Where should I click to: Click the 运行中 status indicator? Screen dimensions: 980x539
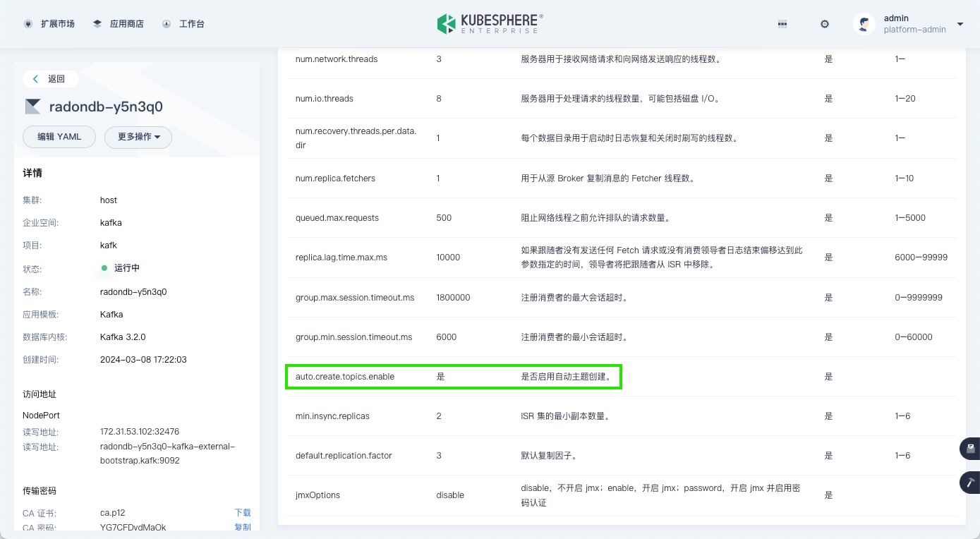point(121,268)
